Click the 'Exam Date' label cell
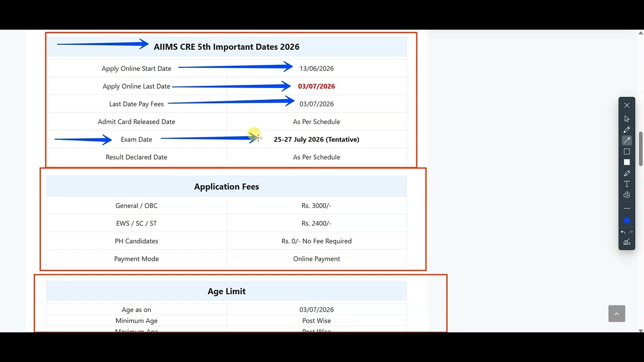Image resolution: width=644 pixels, height=362 pixels. pyautogui.click(x=136, y=139)
